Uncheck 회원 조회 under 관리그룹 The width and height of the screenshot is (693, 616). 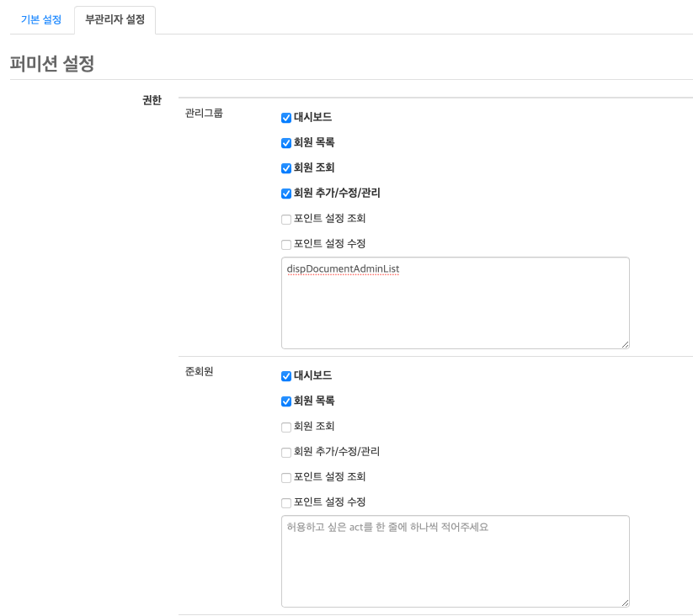click(286, 168)
